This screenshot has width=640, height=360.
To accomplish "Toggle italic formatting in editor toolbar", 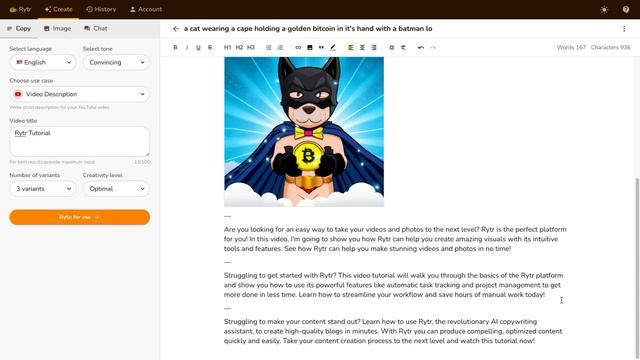I will click(x=187, y=47).
